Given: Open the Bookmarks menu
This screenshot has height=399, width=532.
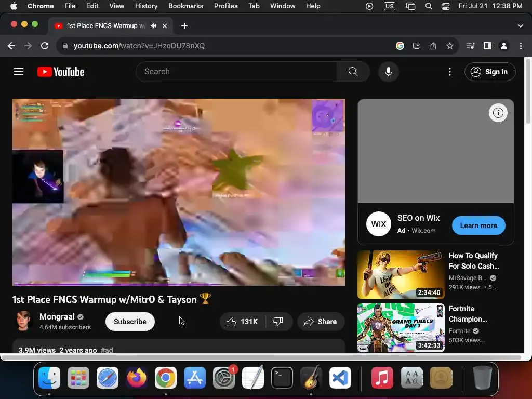Looking at the screenshot, I should [x=185, y=6].
